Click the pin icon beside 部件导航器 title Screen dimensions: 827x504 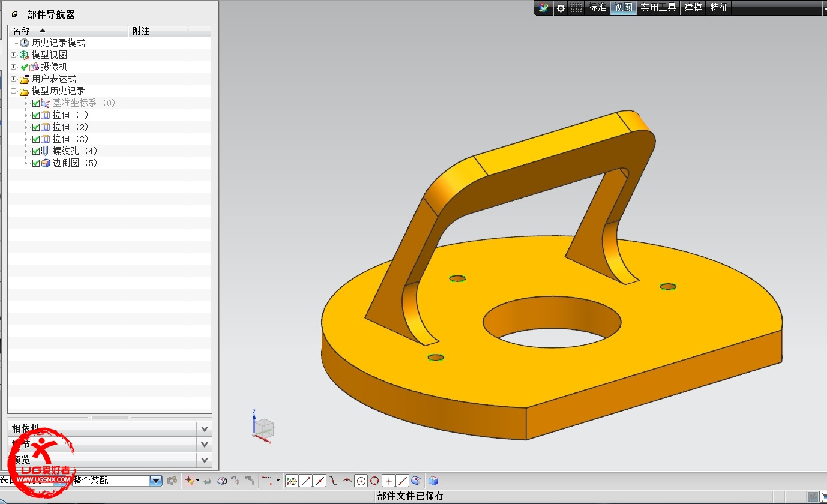coord(14,14)
